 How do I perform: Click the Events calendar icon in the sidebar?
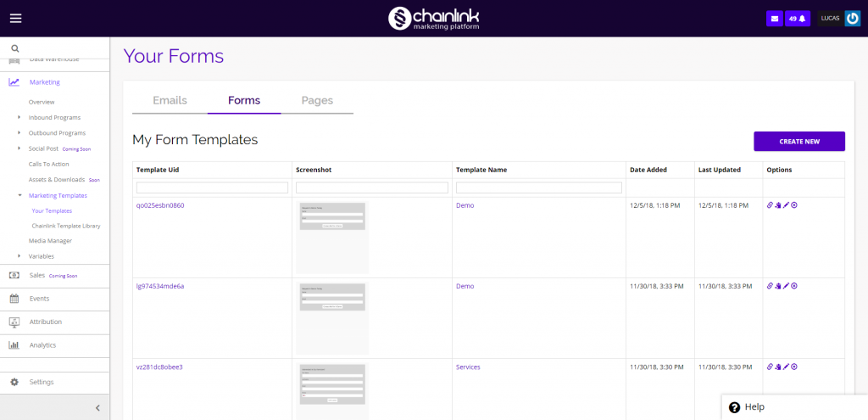[x=14, y=299]
